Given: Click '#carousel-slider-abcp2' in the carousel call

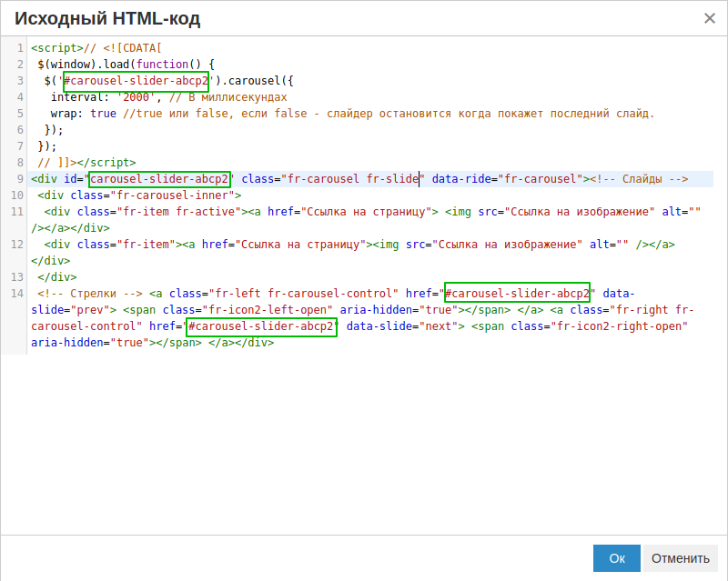Looking at the screenshot, I should (136, 81).
